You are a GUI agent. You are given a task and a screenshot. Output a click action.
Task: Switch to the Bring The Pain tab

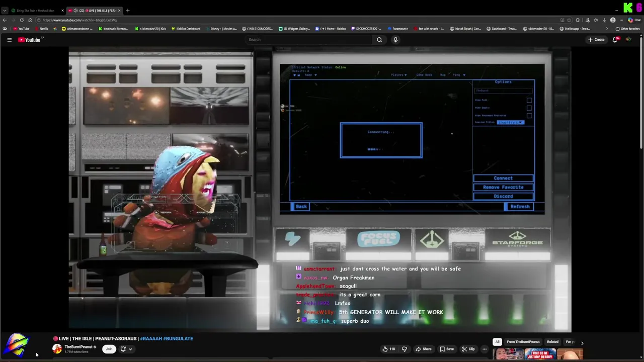click(x=35, y=11)
